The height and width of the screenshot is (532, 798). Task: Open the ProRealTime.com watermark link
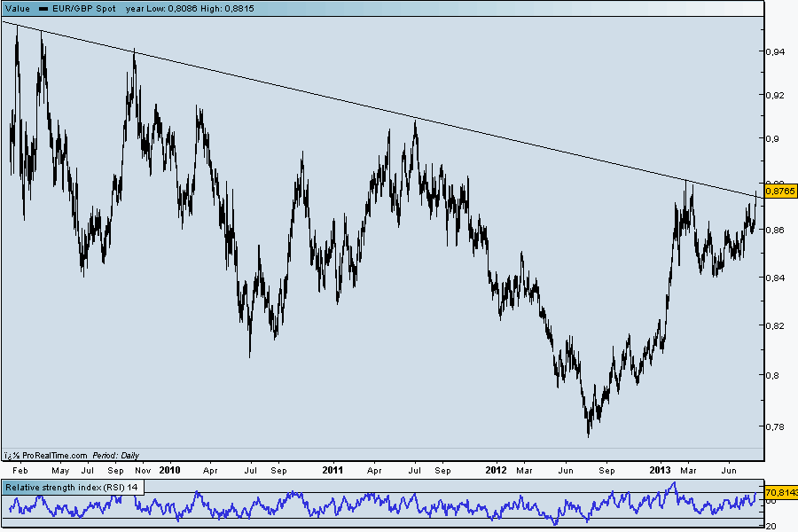click(x=54, y=455)
